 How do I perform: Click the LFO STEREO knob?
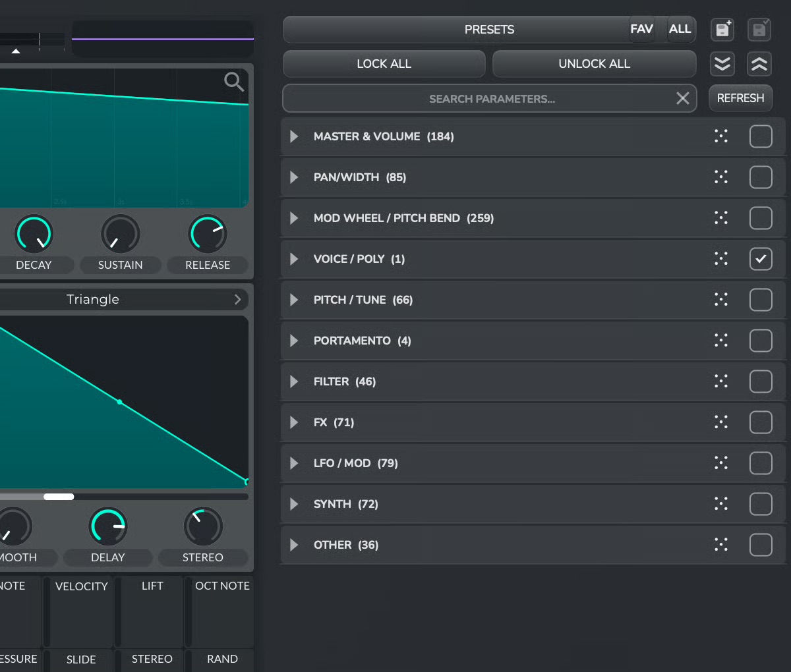point(203,526)
